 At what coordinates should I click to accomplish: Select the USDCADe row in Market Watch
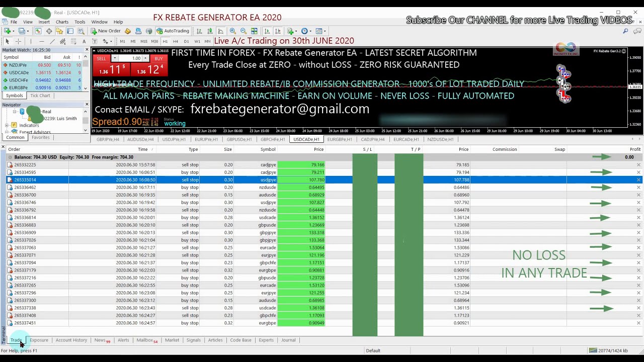pyautogui.click(x=41, y=72)
